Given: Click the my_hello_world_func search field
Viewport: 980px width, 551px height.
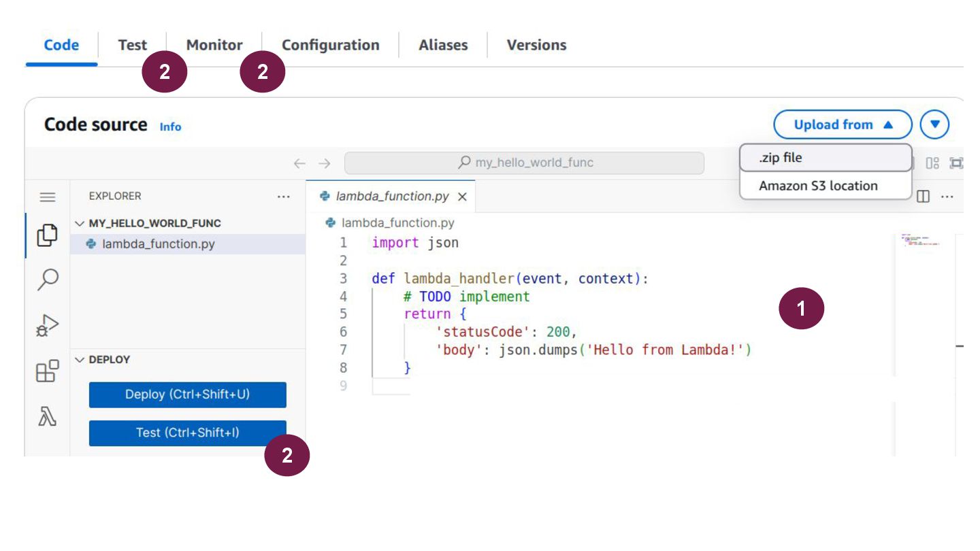Looking at the screenshot, I should point(524,163).
